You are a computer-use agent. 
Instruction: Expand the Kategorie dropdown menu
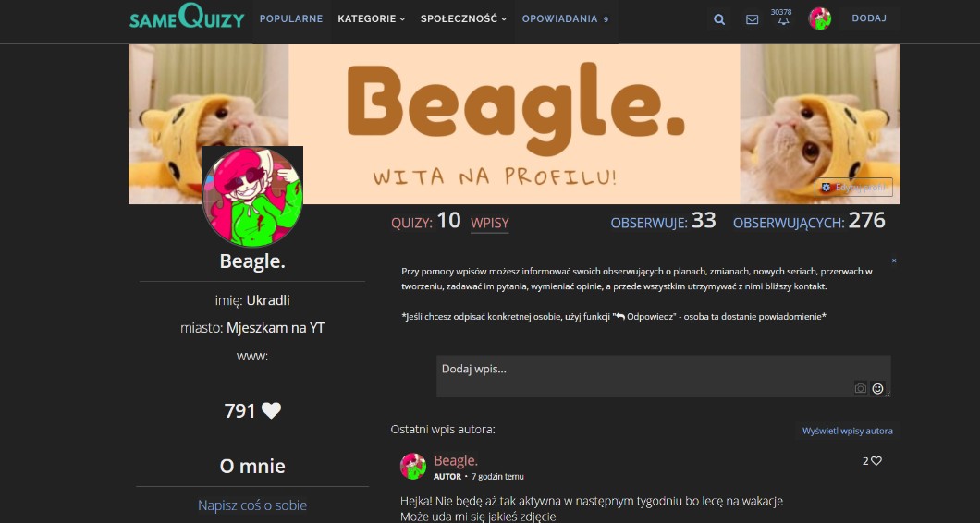[372, 18]
